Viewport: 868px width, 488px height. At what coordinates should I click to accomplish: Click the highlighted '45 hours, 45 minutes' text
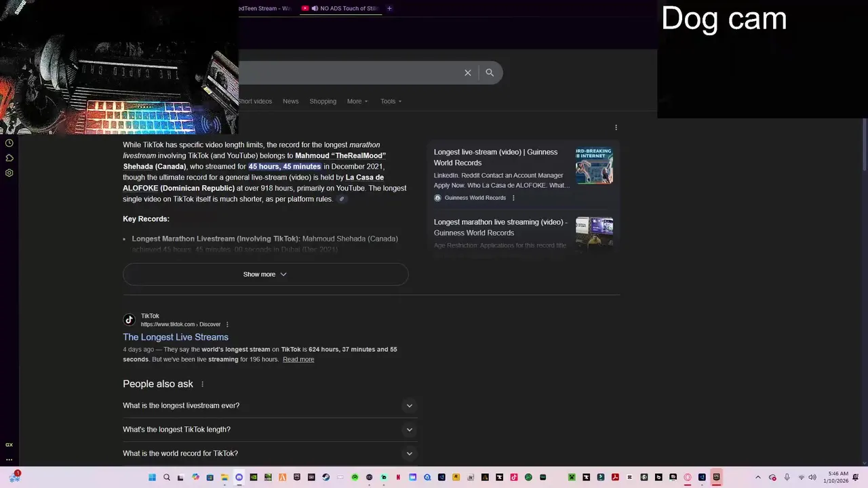284,167
